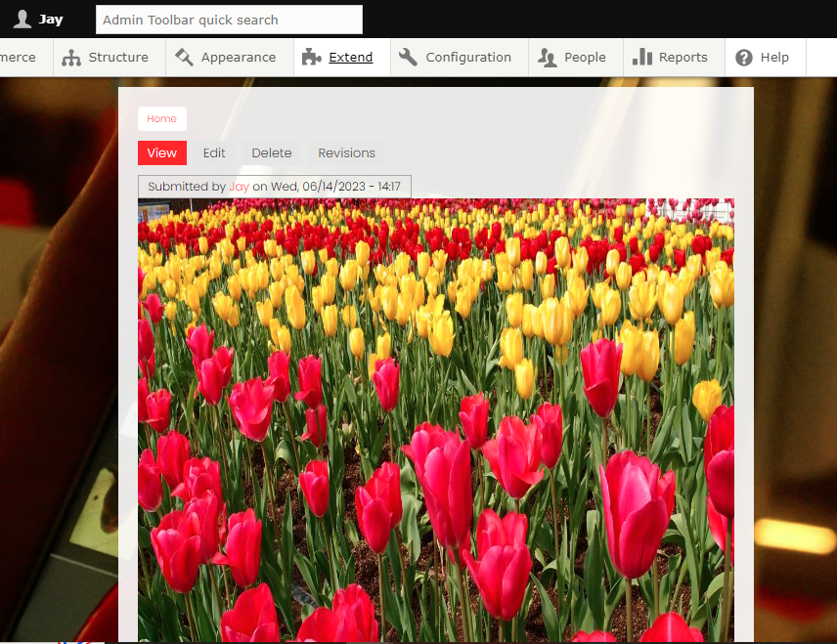Screen dimensions: 837x644
Task: Click the tulip field image
Action: point(436,420)
